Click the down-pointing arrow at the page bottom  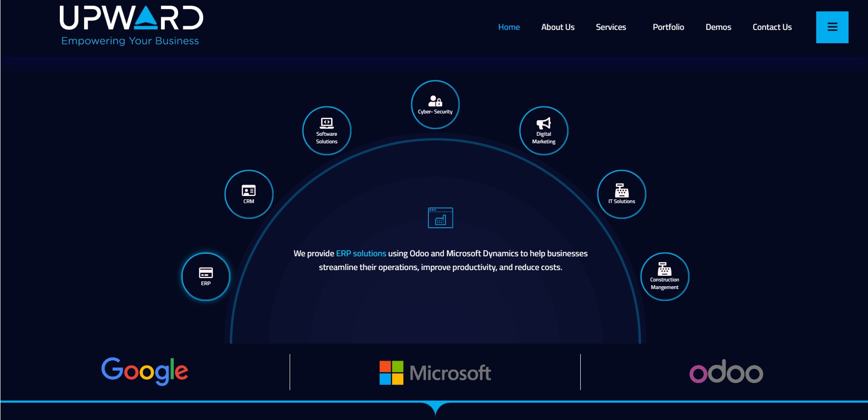point(435,409)
